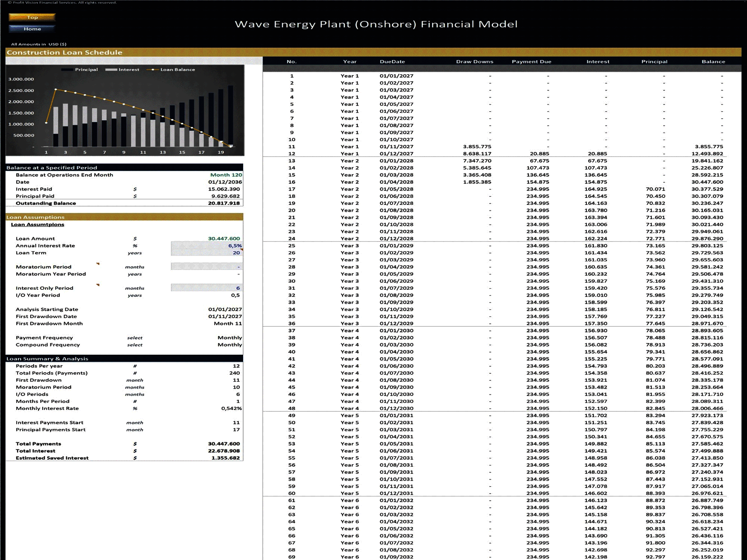Select Estimated Saved Interest value 1.355.682
The width and height of the screenshot is (747, 560).
[226, 458]
